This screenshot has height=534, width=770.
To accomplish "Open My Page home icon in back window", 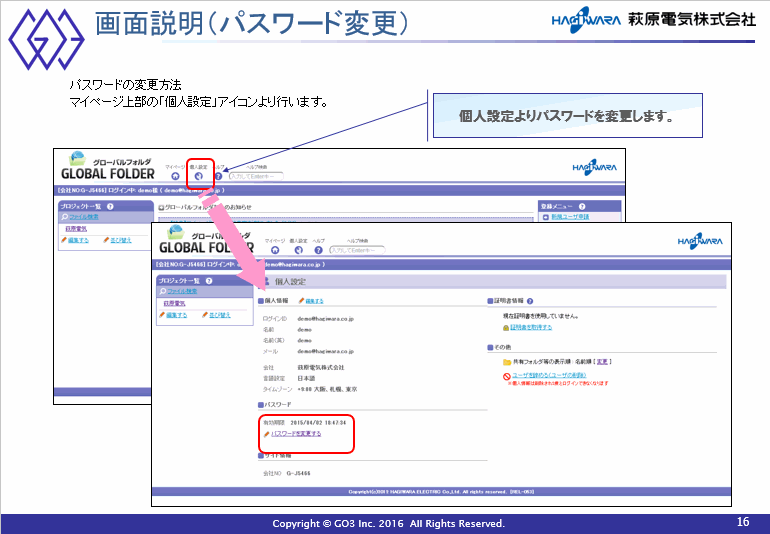I will click(x=175, y=176).
